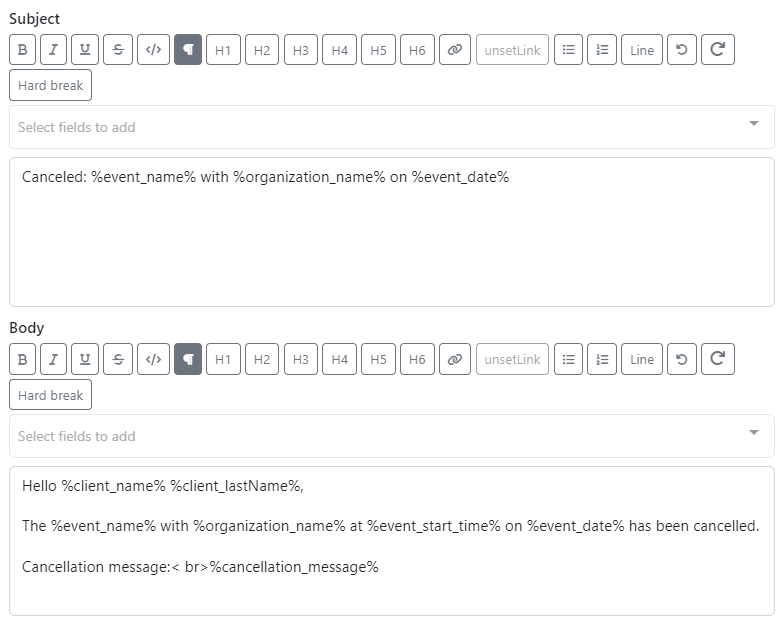782x622 pixels.
Task: Redo change in Subject editor
Action: click(x=717, y=50)
